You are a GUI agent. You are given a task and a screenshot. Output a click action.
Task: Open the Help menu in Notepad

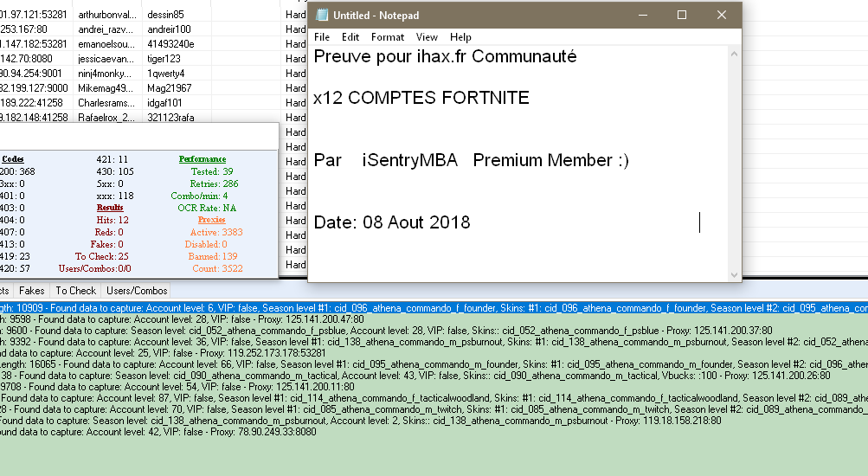tap(460, 37)
